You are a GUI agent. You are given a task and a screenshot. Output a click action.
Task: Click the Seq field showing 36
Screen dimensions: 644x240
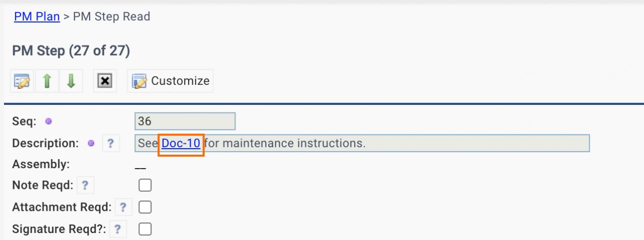[x=185, y=121]
